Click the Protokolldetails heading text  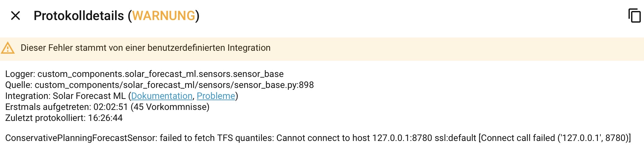coord(79,16)
